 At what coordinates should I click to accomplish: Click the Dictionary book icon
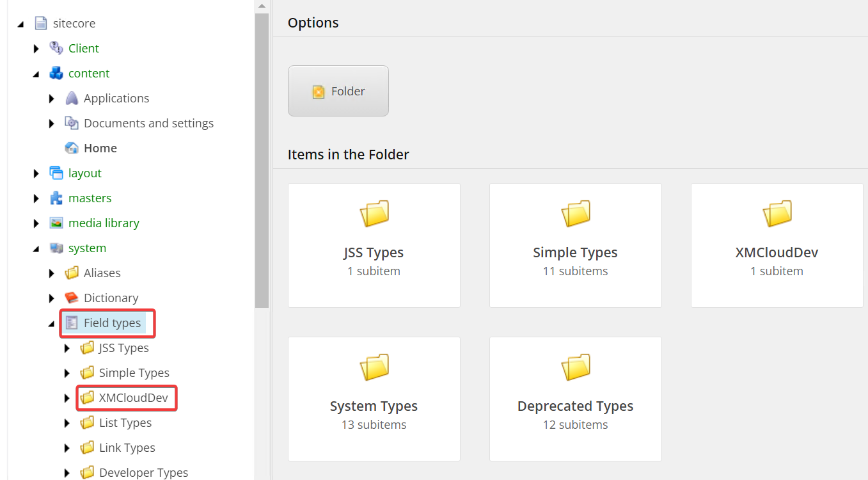pos(71,298)
